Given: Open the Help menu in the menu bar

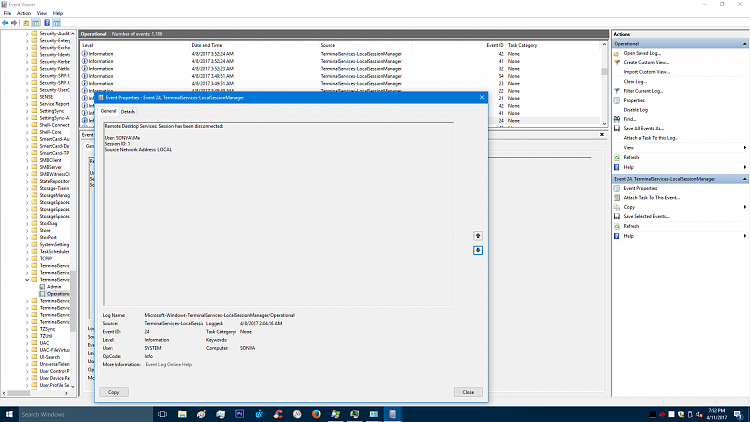Looking at the screenshot, I should click(58, 13).
